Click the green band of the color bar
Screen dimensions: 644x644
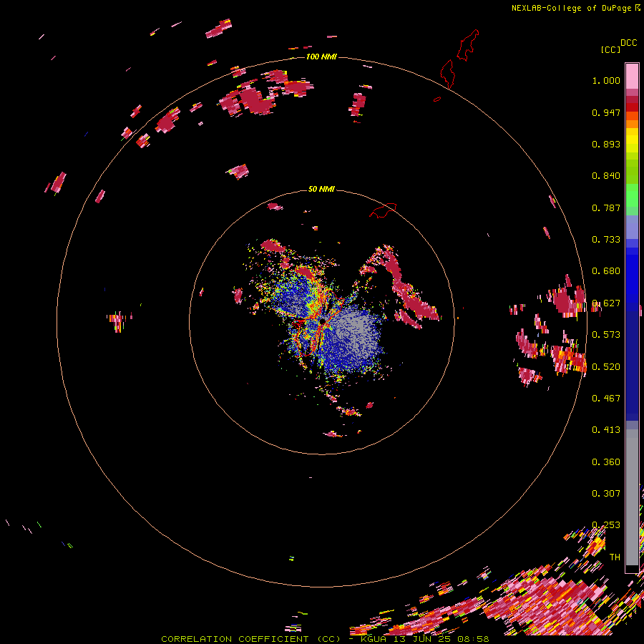pos(632,195)
